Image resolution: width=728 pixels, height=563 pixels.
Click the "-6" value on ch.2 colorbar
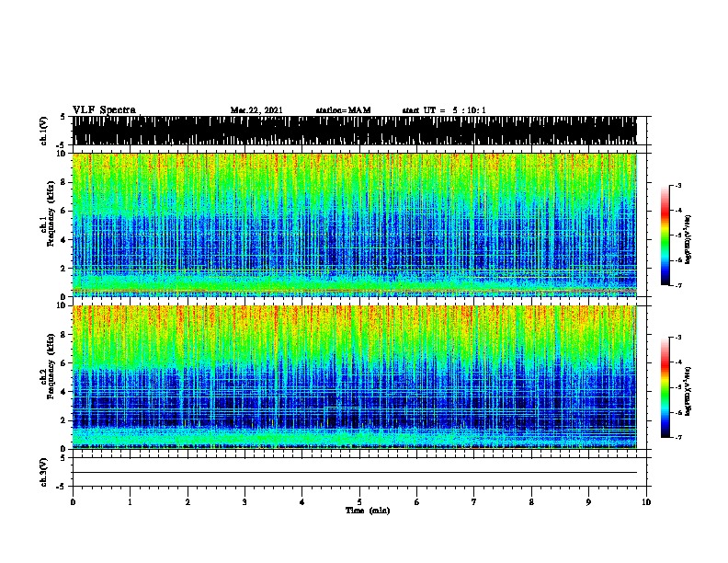point(677,412)
